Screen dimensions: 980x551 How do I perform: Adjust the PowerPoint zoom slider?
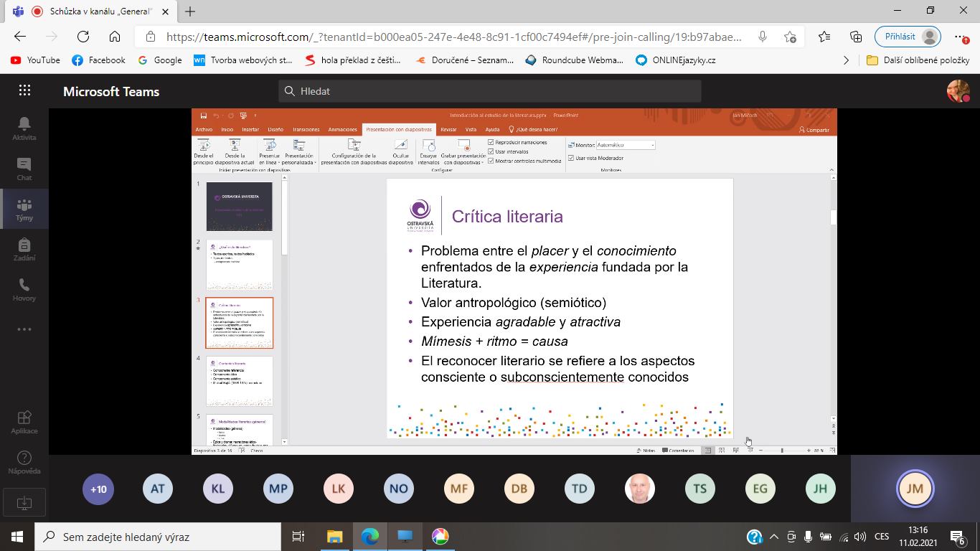pyautogui.click(x=782, y=451)
